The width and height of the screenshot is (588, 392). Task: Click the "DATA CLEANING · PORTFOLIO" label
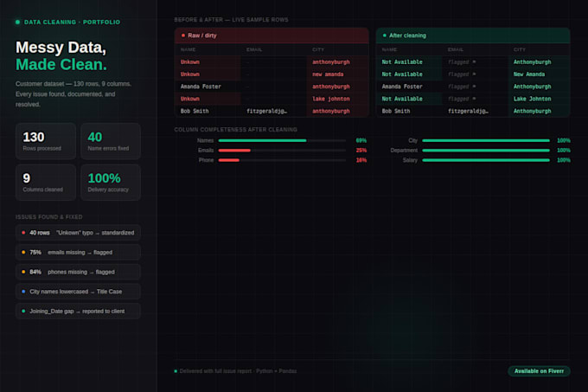(72, 22)
